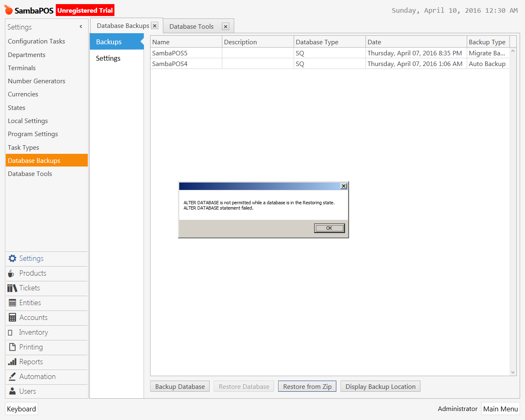Viewport: 525px width, 420px height.
Task: Open Reports via the bar chart icon
Action: tap(12, 362)
